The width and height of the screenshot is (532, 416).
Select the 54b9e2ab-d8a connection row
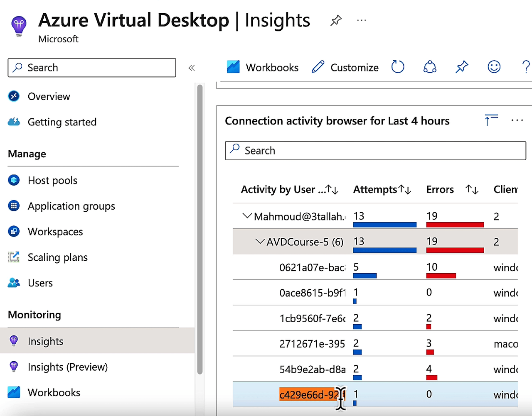(375, 369)
